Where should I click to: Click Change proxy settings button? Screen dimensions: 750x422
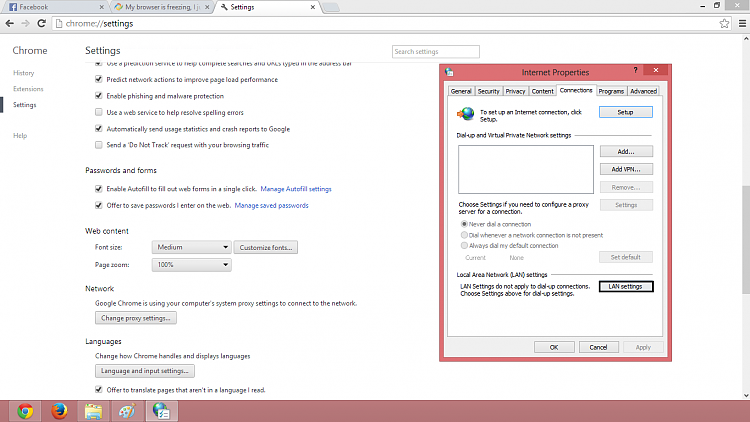[136, 318]
